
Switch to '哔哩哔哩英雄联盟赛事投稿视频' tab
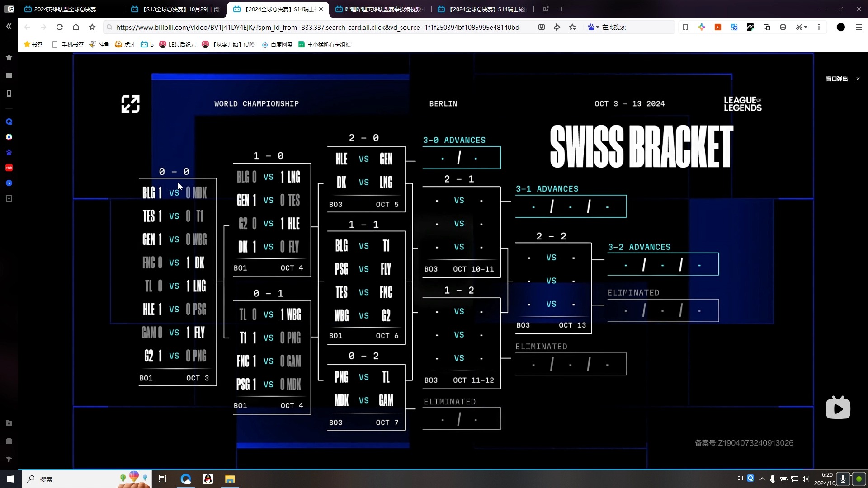pyautogui.click(x=379, y=9)
